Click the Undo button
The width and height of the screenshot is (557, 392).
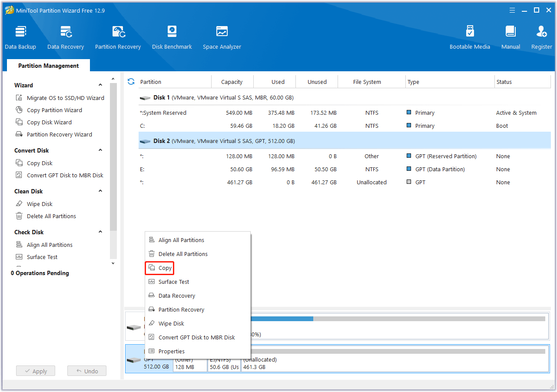pyautogui.click(x=86, y=371)
